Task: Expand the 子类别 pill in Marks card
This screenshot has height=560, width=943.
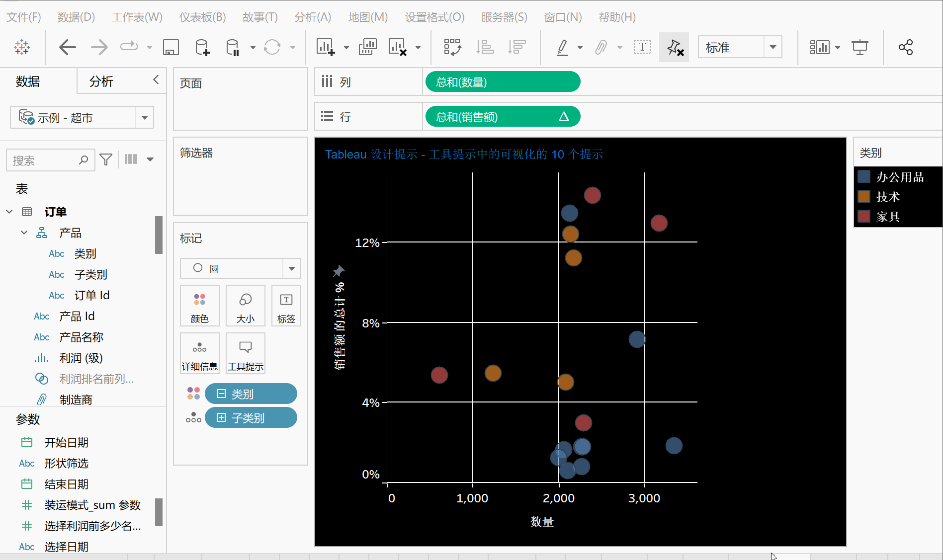Action: coord(221,418)
